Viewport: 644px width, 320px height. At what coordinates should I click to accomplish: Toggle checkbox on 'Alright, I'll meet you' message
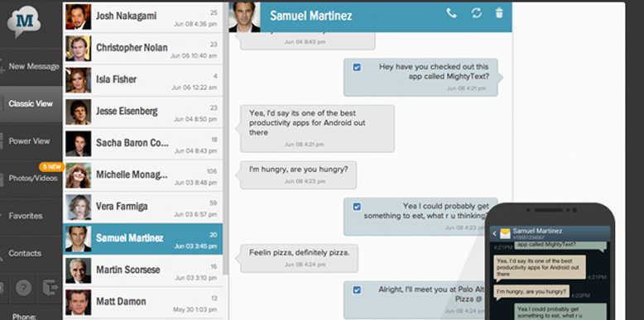point(357,290)
